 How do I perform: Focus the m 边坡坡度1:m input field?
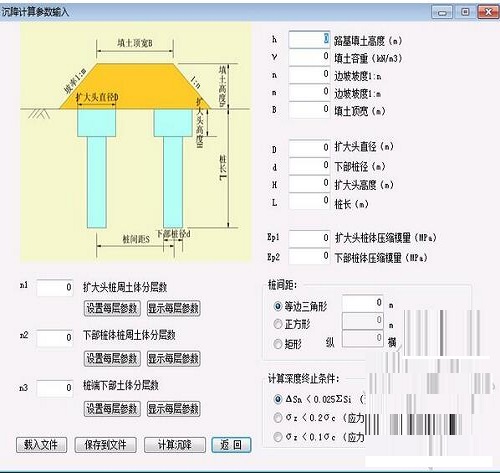click(x=309, y=92)
